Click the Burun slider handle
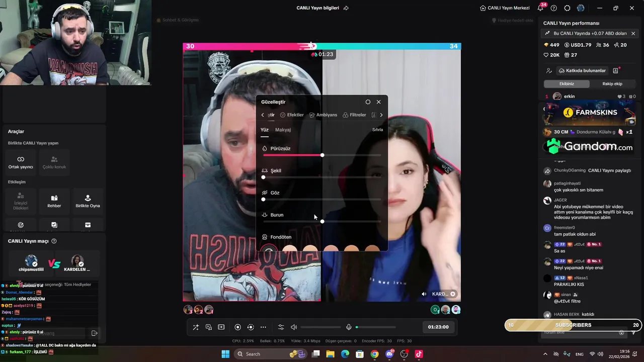Screen dimensions: 644x362 coord(322,221)
